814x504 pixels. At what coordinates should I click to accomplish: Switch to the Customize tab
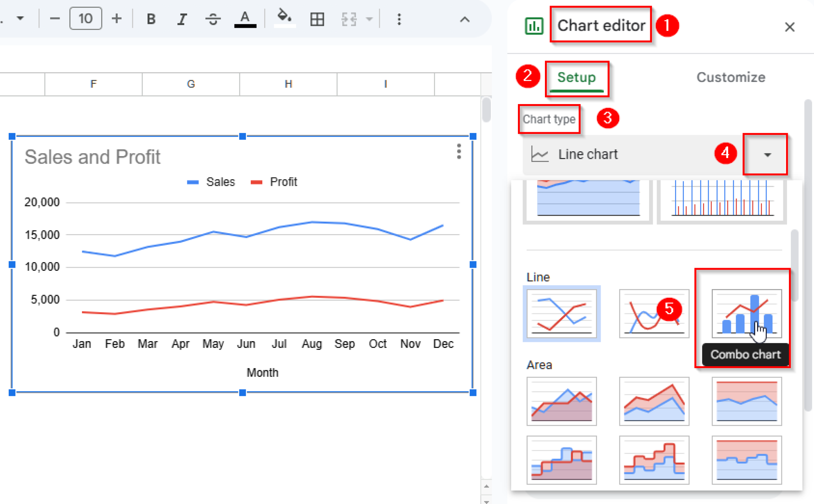point(730,77)
